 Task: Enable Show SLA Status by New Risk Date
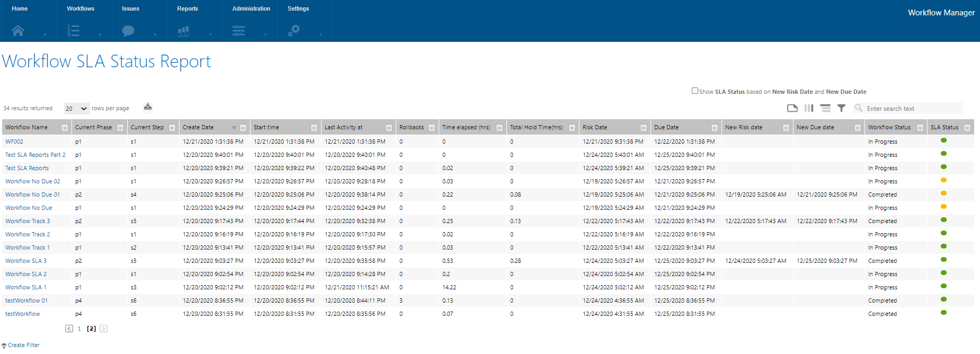pos(695,91)
